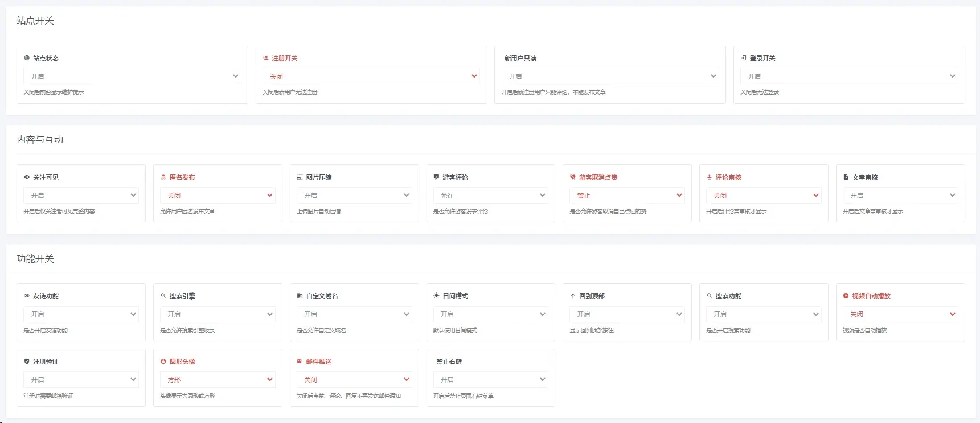Viewport: 980px width, 423px height.
Task: Open the 注册开关 dropdown showing 关闭
Action: [371, 76]
